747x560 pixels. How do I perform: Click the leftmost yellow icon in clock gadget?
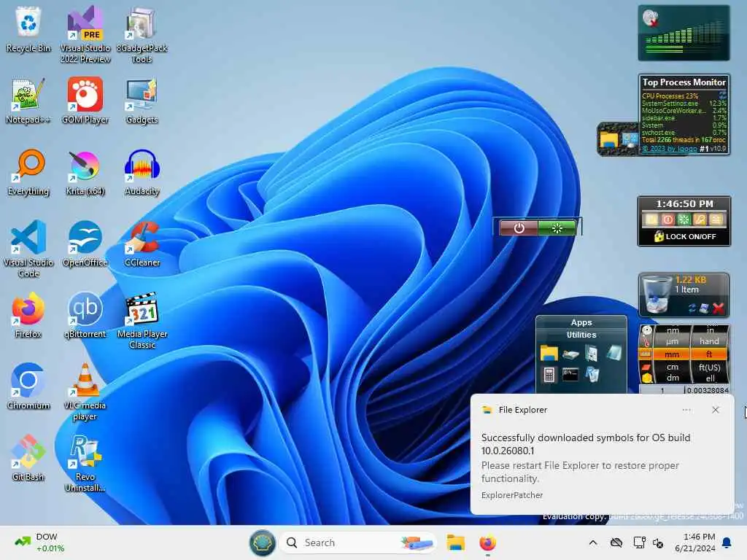click(x=651, y=219)
